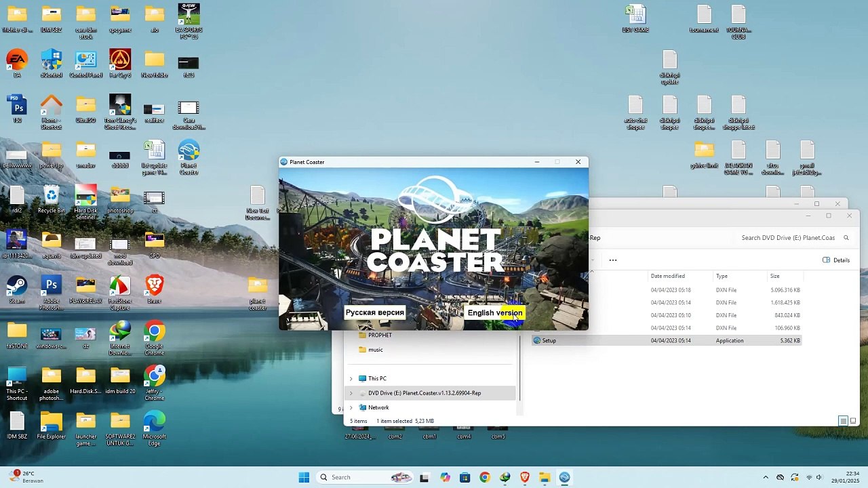Open the Microsoft Edge desktop shortcut
This screenshot has height=488, width=868.
coord(155,428)
